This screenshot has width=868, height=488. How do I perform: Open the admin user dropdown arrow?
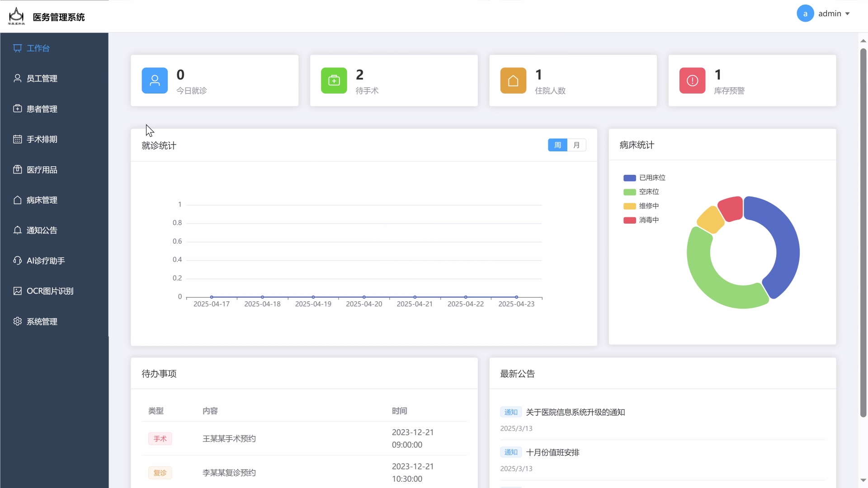coord(847,14)
